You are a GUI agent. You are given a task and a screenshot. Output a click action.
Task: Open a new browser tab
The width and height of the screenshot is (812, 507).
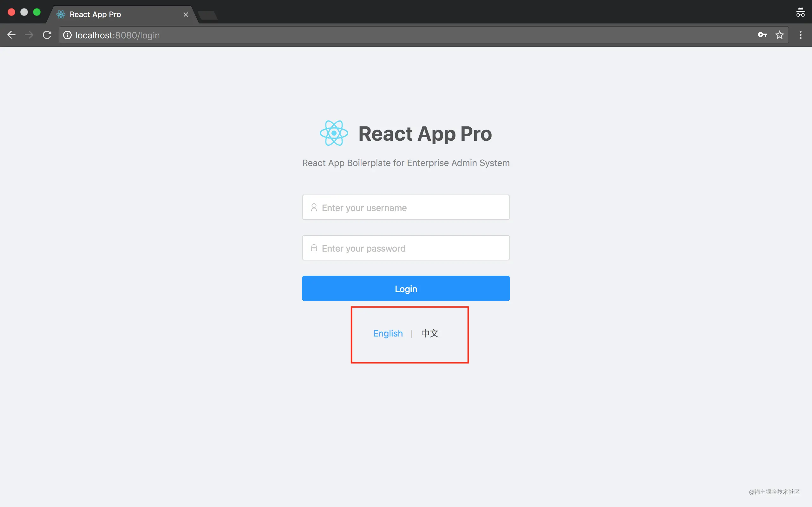pos(208,15)
